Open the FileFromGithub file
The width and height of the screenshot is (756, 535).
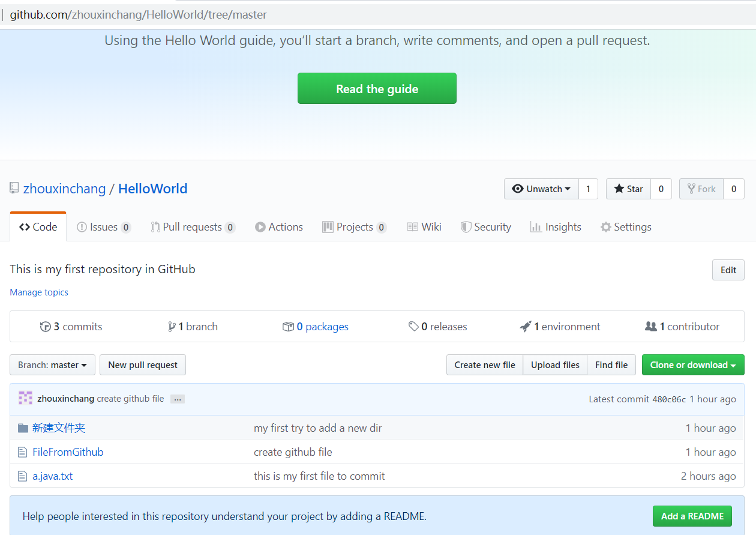point(68,452)
